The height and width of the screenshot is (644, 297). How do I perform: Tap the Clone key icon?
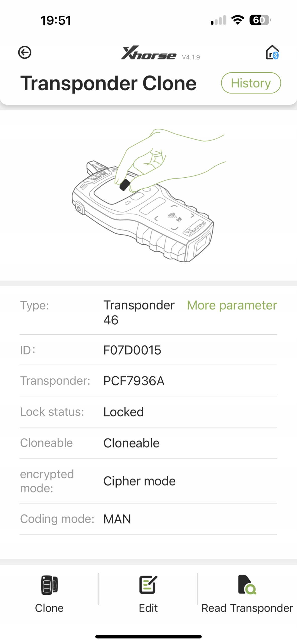[49, 585]
